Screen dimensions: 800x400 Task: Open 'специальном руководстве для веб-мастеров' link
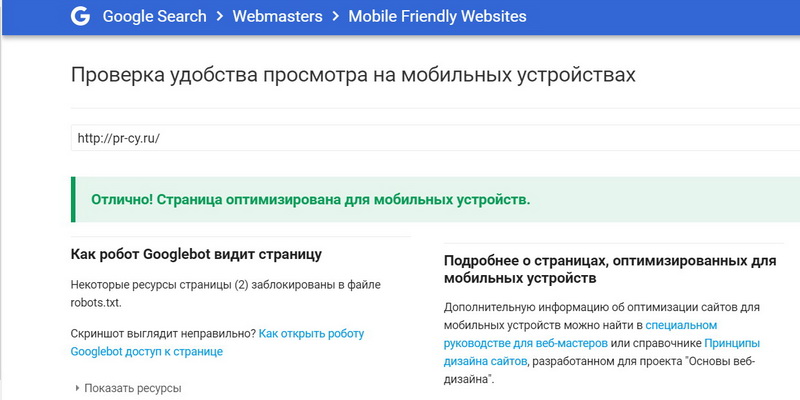581,334
